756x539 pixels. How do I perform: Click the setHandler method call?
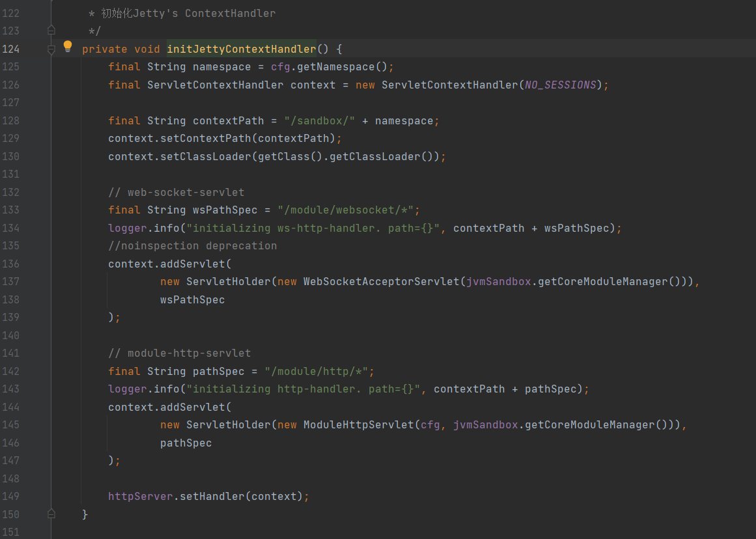pos(212,496)
